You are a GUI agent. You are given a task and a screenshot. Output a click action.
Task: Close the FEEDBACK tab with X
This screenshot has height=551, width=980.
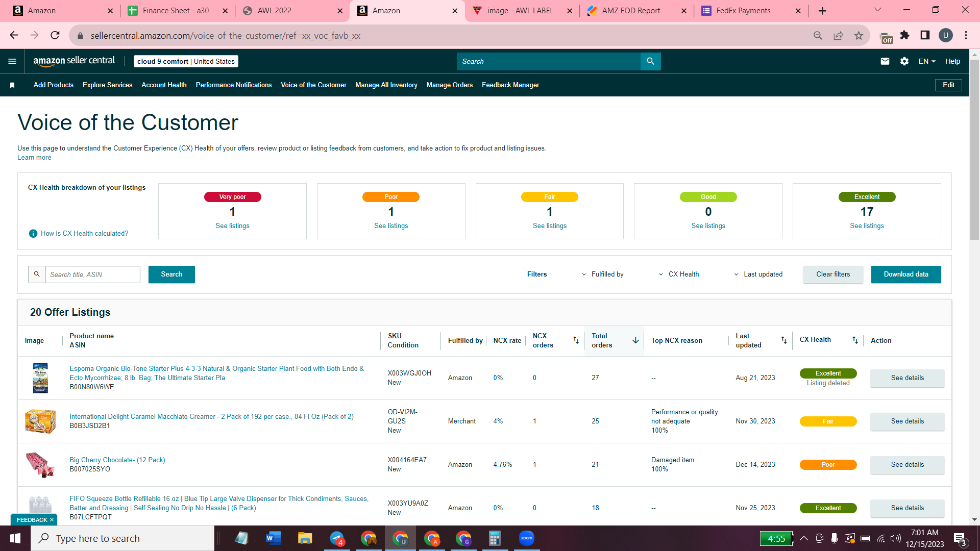(x=52, y=520)
